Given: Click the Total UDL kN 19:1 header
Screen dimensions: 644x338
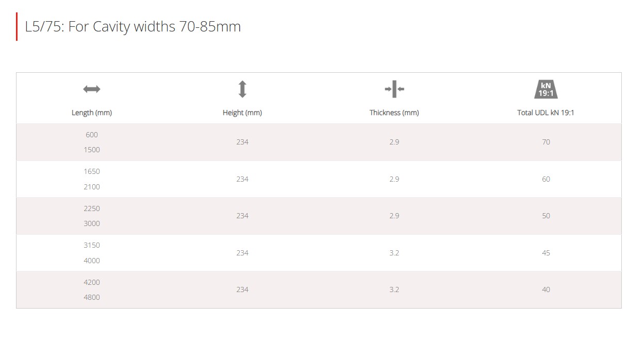Looking at the screenshot, I should 546,112.
